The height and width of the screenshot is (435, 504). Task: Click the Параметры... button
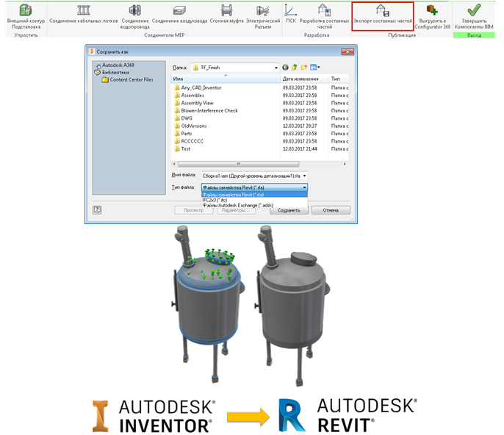pos(236,210)
